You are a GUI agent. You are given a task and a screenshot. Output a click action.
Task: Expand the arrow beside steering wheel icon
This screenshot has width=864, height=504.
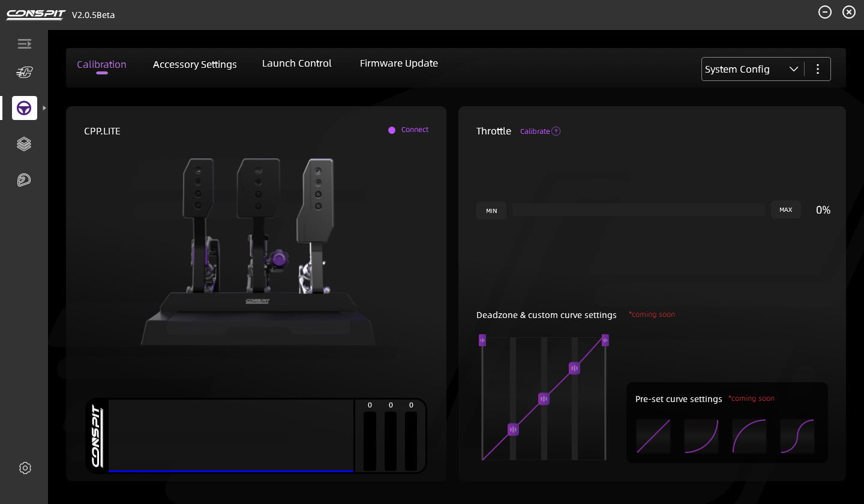tap(44, 108)
